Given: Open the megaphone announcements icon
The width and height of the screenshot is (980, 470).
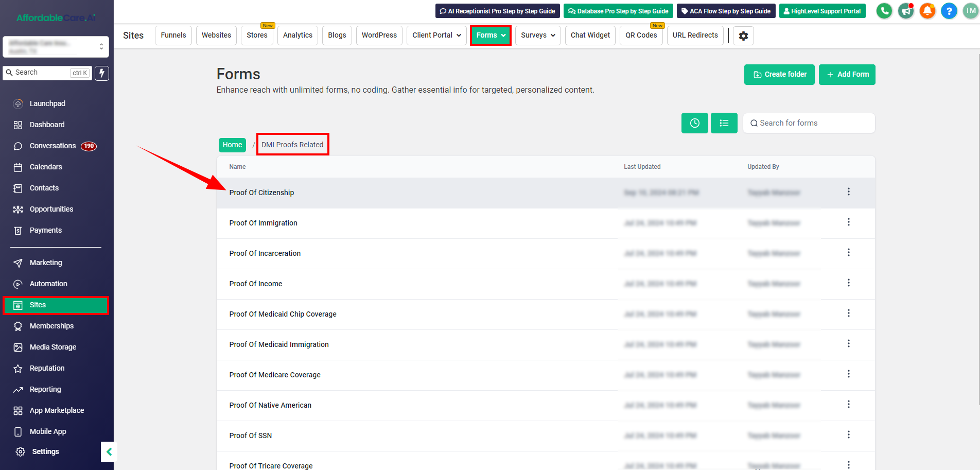Looking at the screenshot, I should pyautogui.click(x=905, y=11).
